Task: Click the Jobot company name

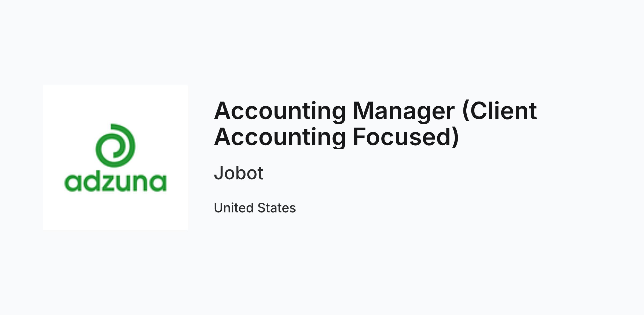Action: click(239, 173)
